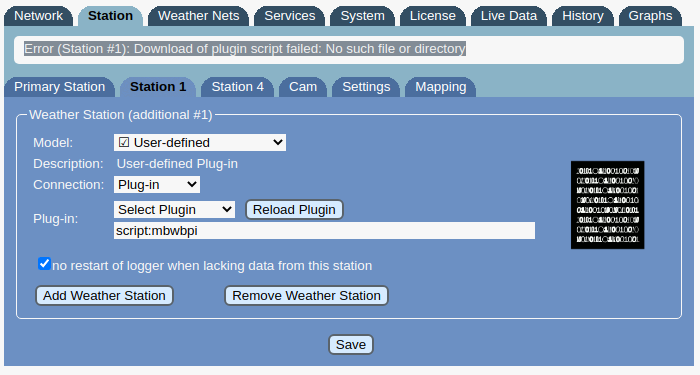Click the Description: label
The image size is (700, 375).
click(x=68, y=164)
